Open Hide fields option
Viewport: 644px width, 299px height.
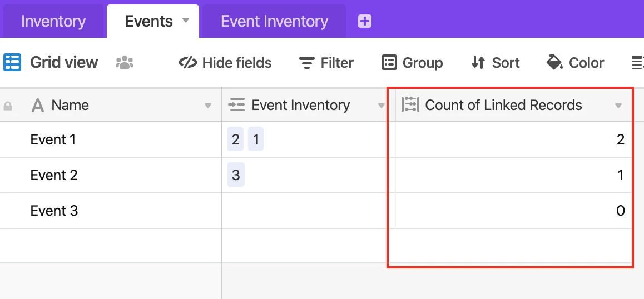[x=225, y=63]
